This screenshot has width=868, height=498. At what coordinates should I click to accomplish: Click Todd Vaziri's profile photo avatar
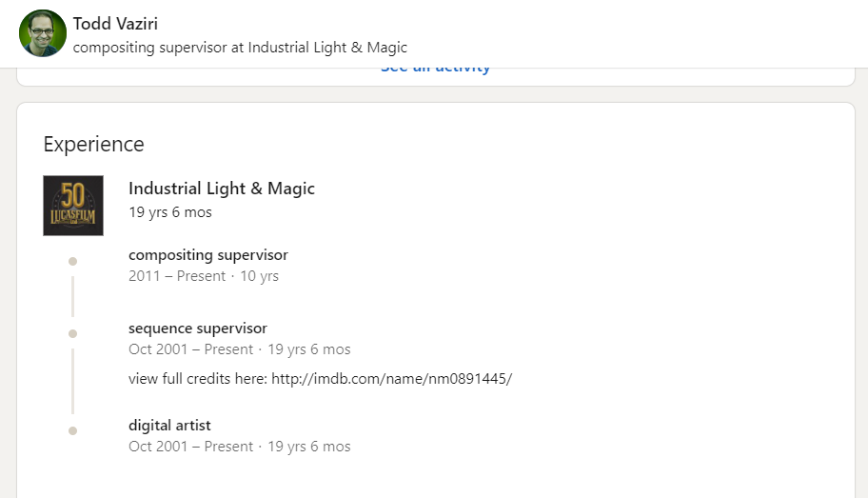43,33
